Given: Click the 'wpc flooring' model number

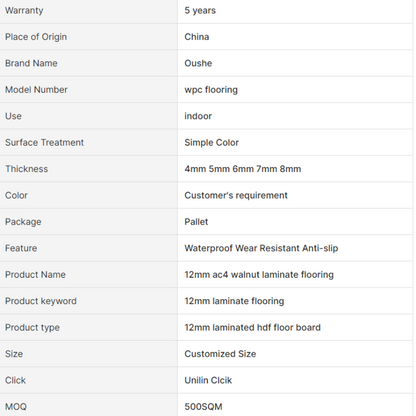Looking at the screenshot, I should pyautogui.click(x=211, y=90).
